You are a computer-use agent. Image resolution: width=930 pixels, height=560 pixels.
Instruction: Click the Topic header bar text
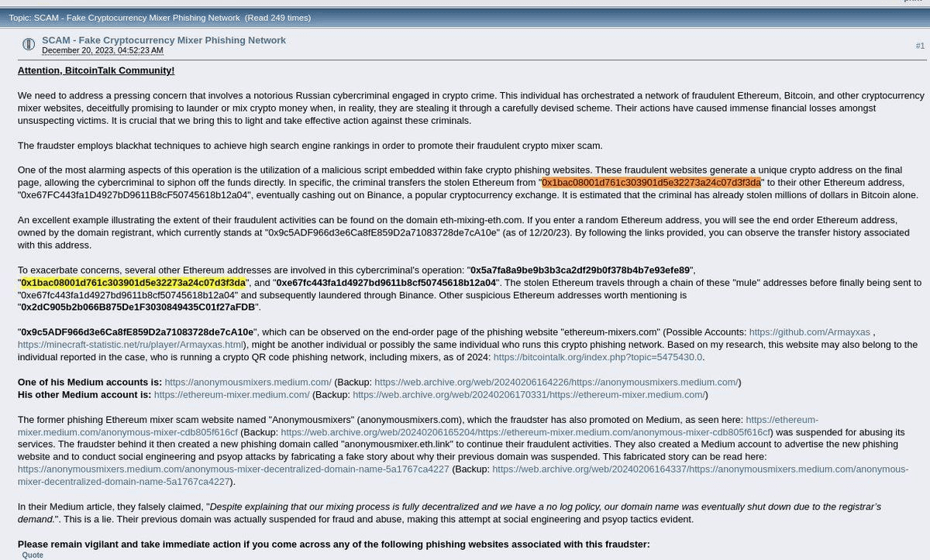(x=160, y=17)
